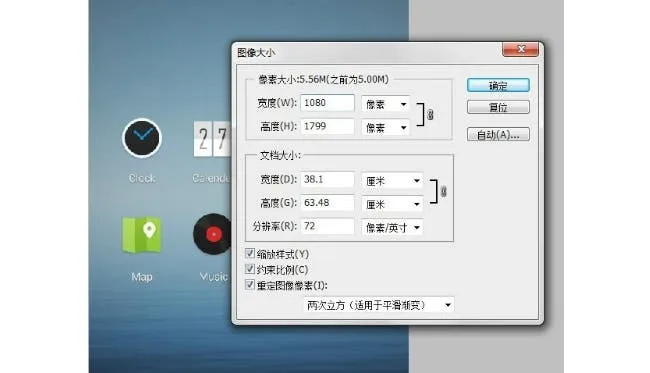Screen dimensions: 650x373
Task: Open the 宽度(D) unit dropdown 厘米
Action: coord(392,181)
